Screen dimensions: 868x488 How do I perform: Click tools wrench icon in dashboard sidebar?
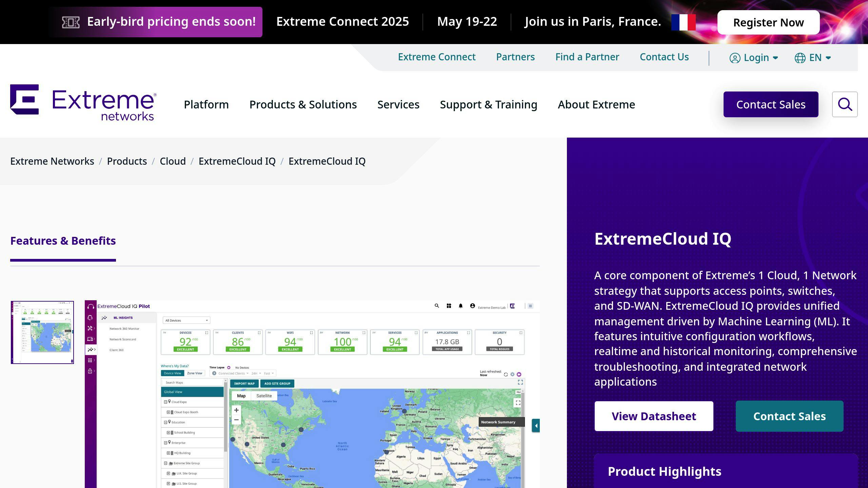point(90,328)
